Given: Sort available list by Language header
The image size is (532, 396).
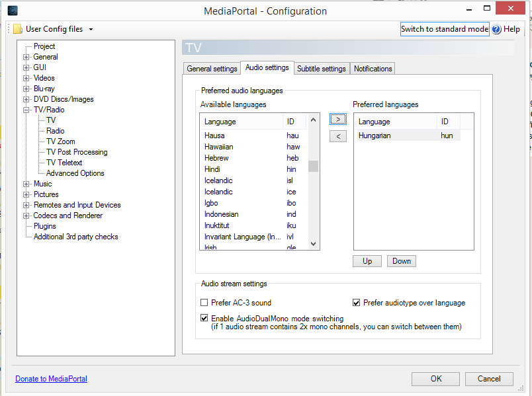Looking at the screenshot, I should [242, 122].
